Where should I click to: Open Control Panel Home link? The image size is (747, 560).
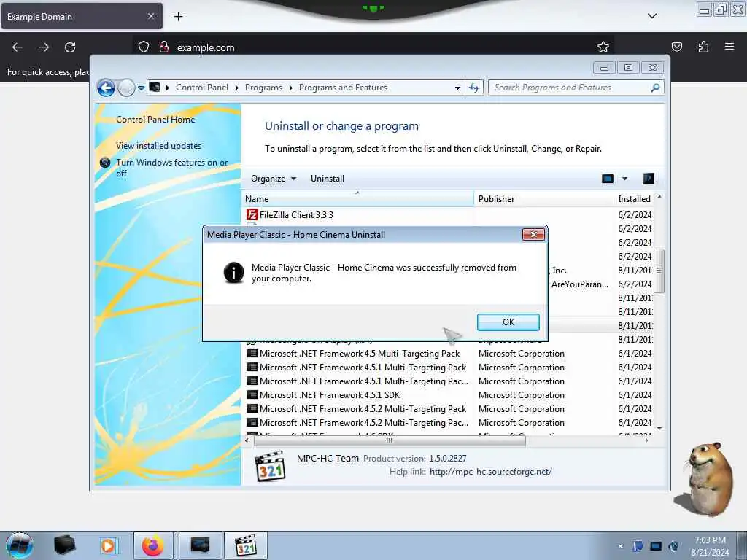pyautogui.click(x=155, y=120)
